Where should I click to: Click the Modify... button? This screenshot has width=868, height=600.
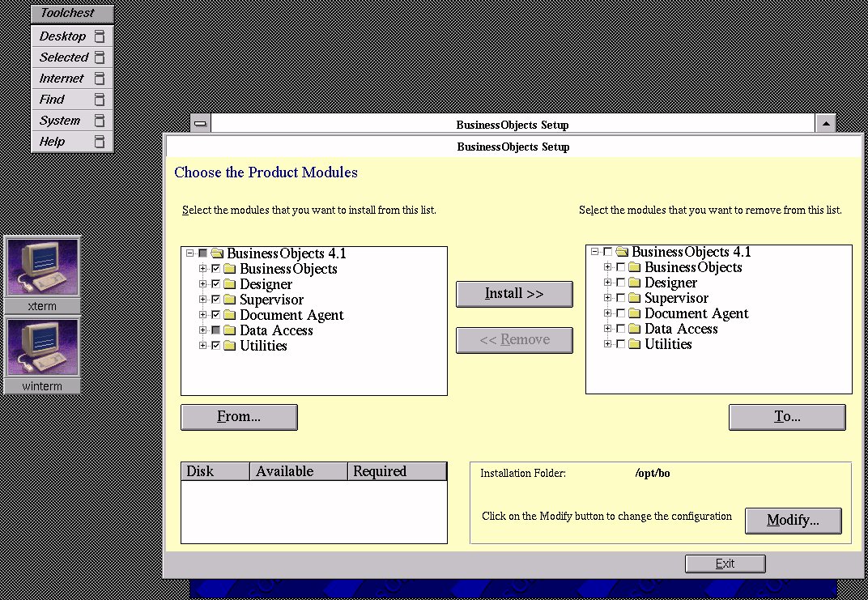(x=793, y=521)
